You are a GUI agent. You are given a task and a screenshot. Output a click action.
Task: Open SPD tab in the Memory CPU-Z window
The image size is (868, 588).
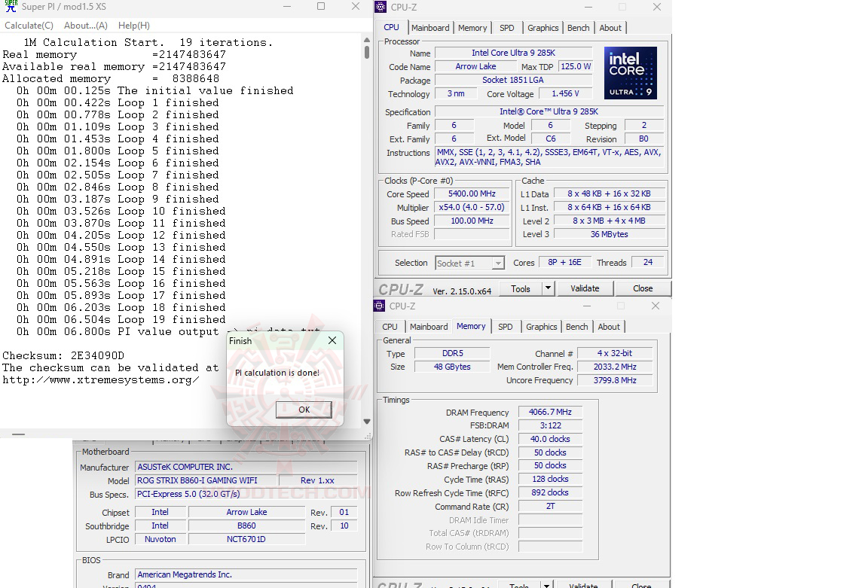pos(505,327)
